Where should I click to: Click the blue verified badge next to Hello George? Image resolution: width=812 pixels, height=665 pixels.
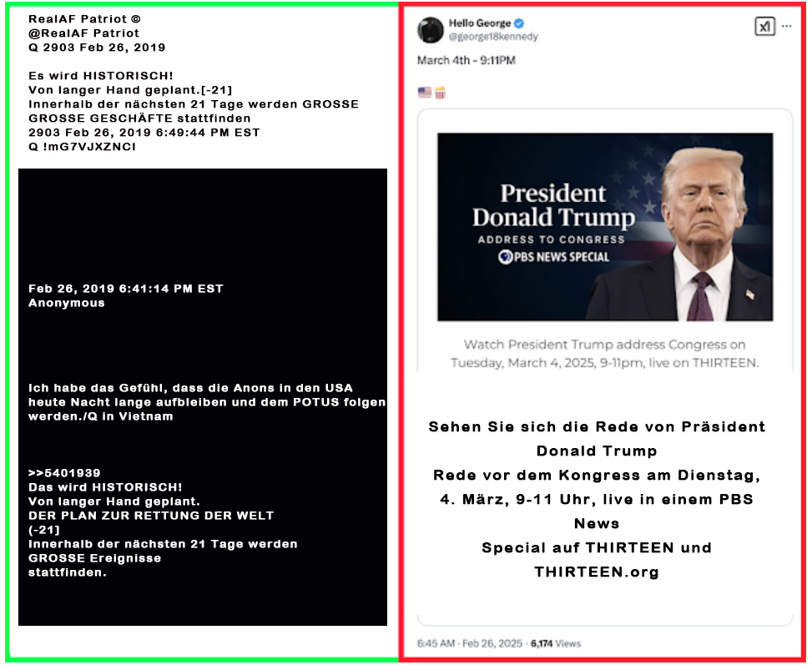(519, 23)
